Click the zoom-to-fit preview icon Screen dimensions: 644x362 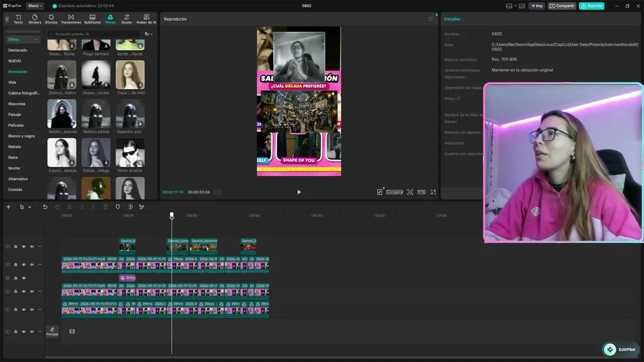[x=410, y=192]
